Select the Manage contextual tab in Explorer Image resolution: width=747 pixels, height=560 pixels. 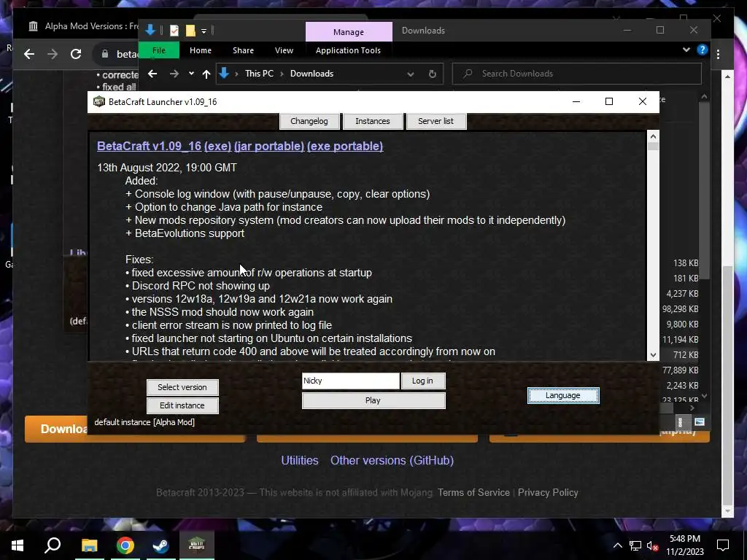348,32
